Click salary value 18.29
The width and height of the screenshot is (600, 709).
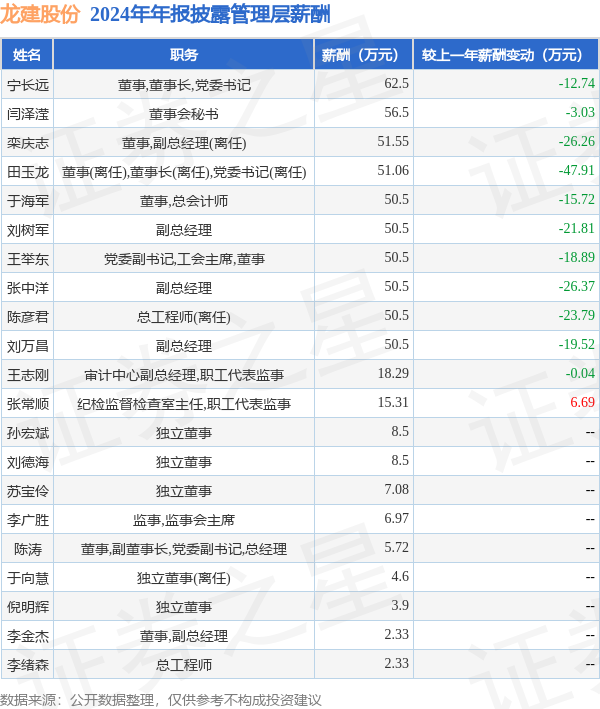[393, 373]
